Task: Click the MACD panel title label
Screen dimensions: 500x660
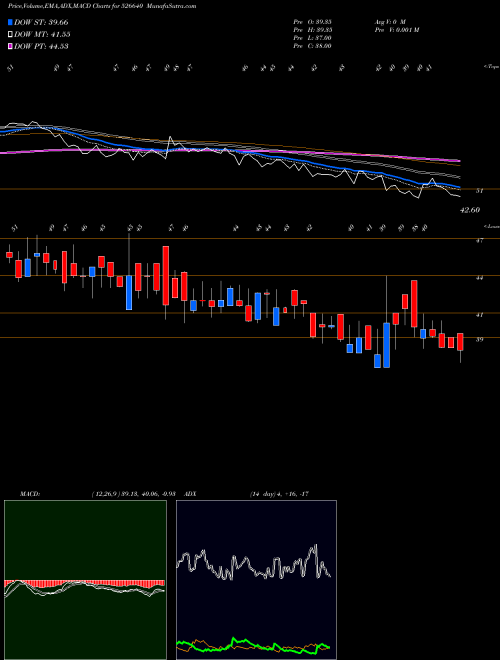Action: pyautogui.click(x=30, y=493)
